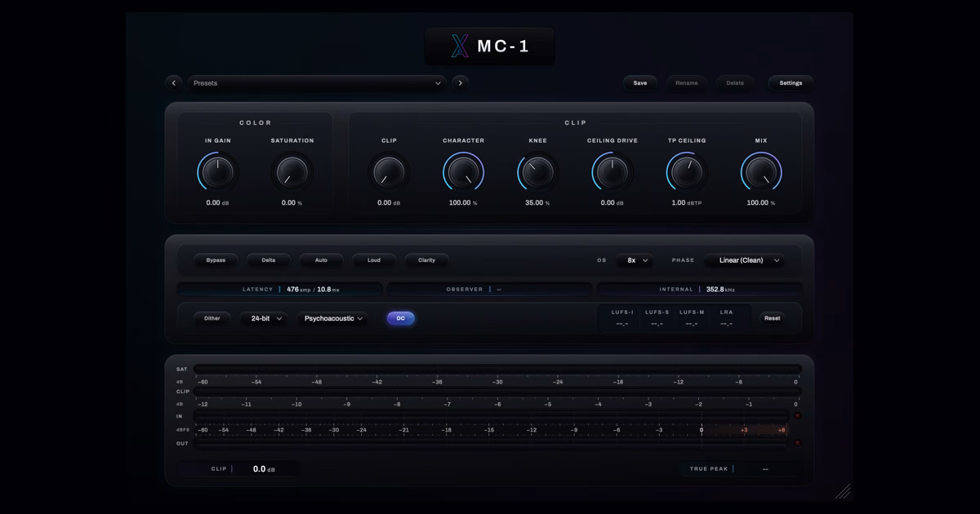Edit the Mix 100.00 % value
The height and width of the screenshot is (514, 980).
760,203
